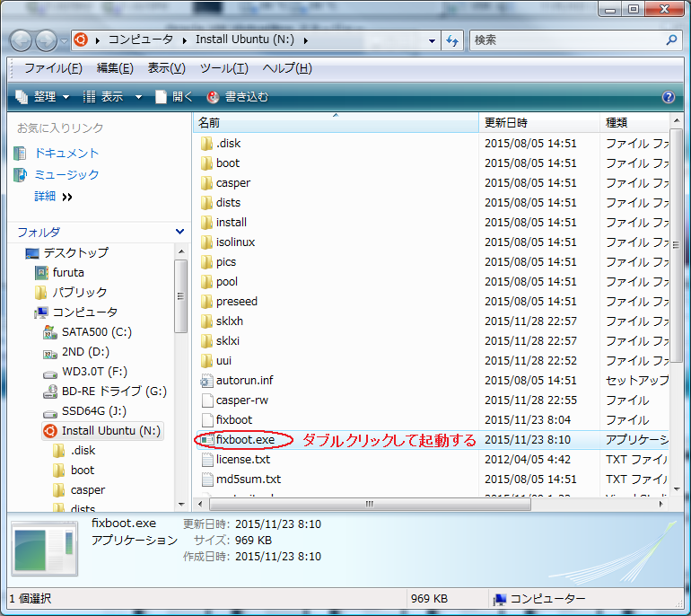The height and width of the screenshot is (616, 691).
Task: Click the fixboot.exe preview thumbnail in details pane
Action: 45,550
